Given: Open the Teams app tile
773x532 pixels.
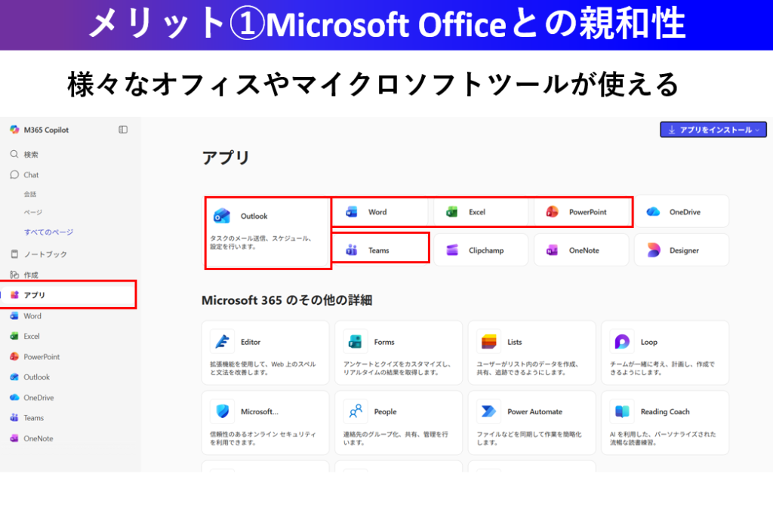Looking at the screenshot, I should click(x=379, y=250).
